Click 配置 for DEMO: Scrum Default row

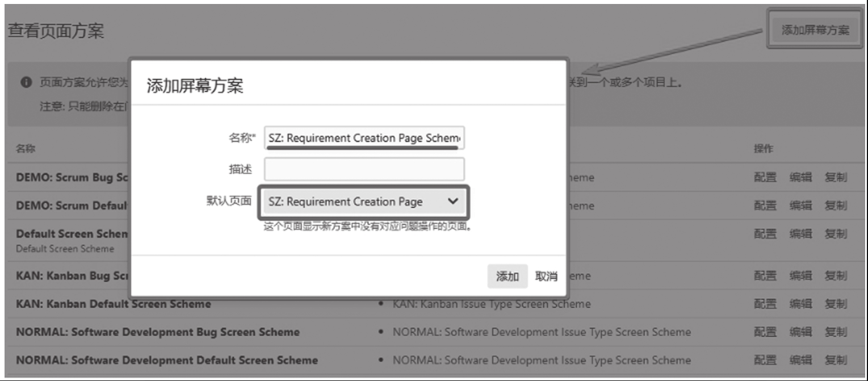pos(765,206)
